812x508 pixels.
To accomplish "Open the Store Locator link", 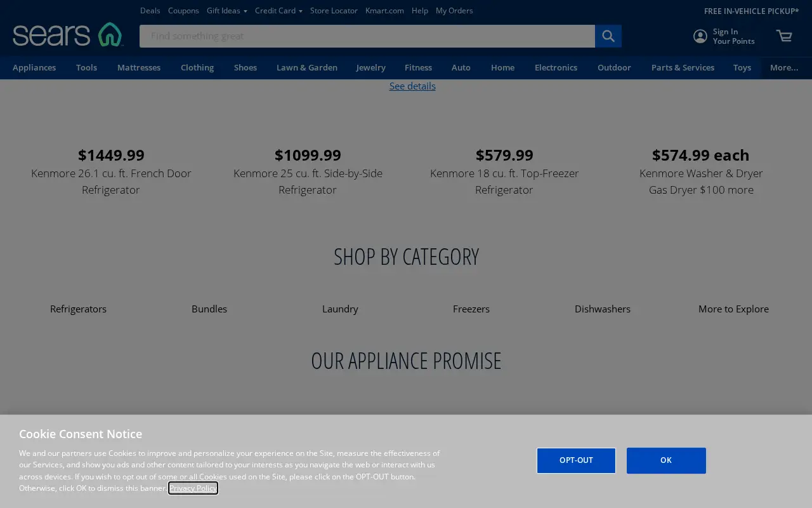I will (334, 11).
